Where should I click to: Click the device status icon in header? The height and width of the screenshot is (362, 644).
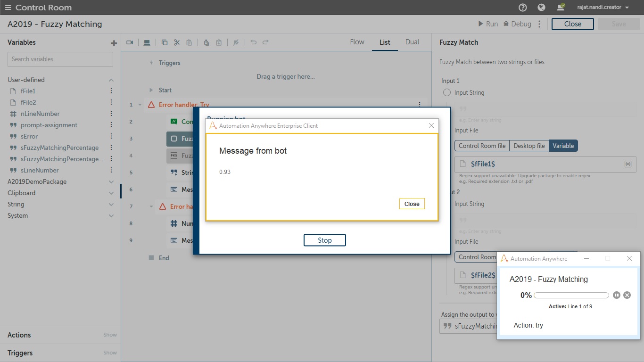click(x=560, y=8)
